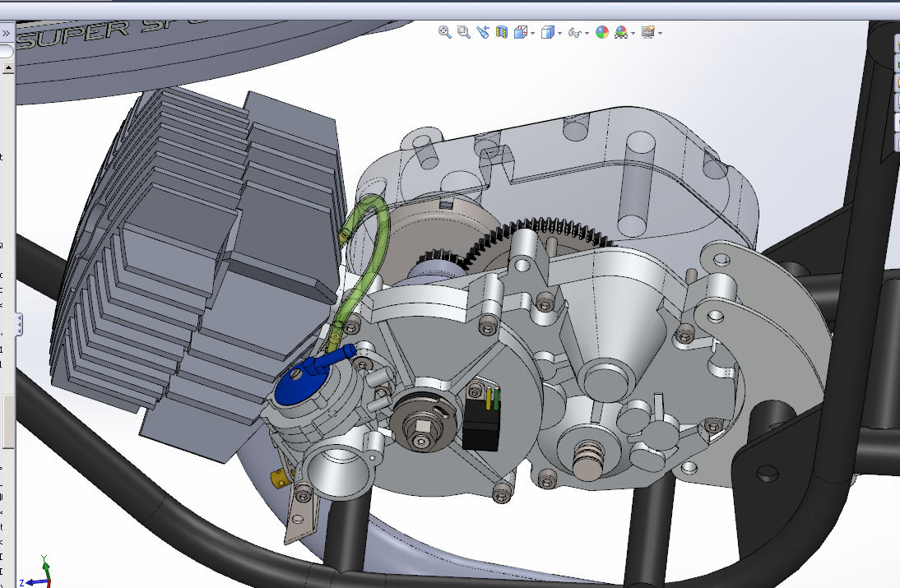Click the Apply Scene icon

coord(621,32)
